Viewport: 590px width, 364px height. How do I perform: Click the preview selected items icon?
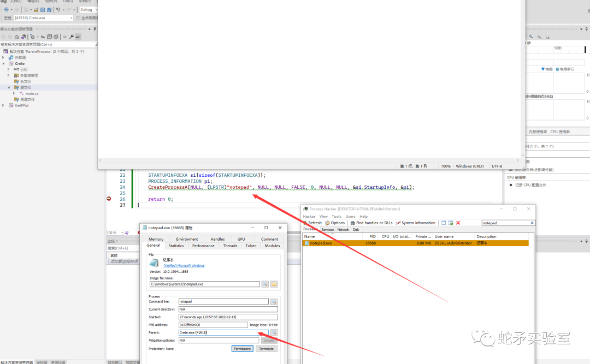coord(78,37)
